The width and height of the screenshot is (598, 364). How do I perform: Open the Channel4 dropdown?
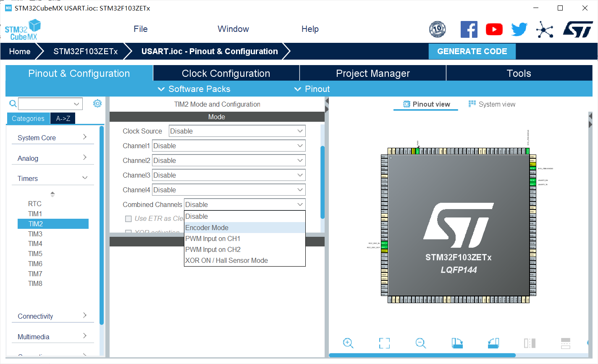click(229, 190)
